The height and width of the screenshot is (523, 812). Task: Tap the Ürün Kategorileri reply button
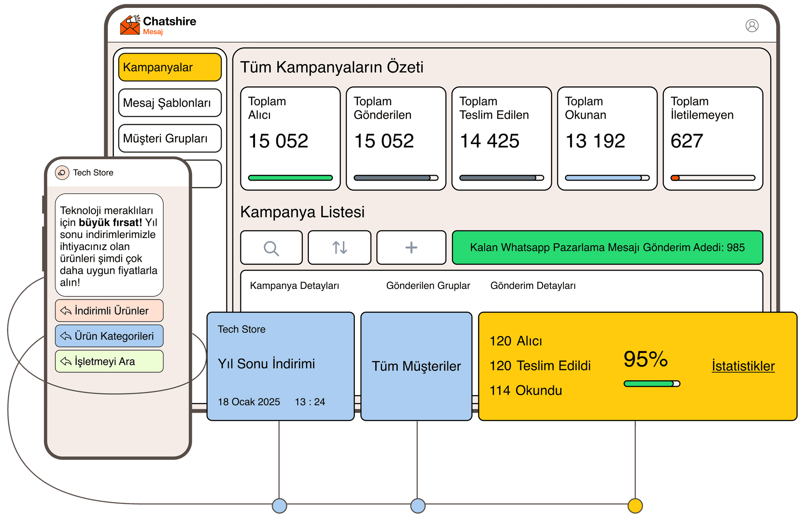pos(109,336)
